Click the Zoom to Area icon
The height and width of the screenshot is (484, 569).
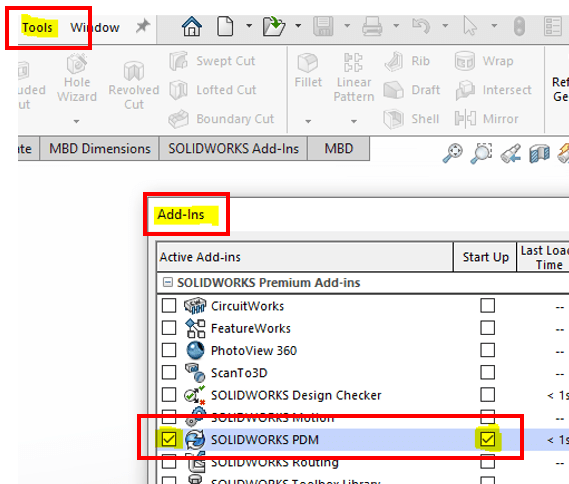tap(481, 153)
